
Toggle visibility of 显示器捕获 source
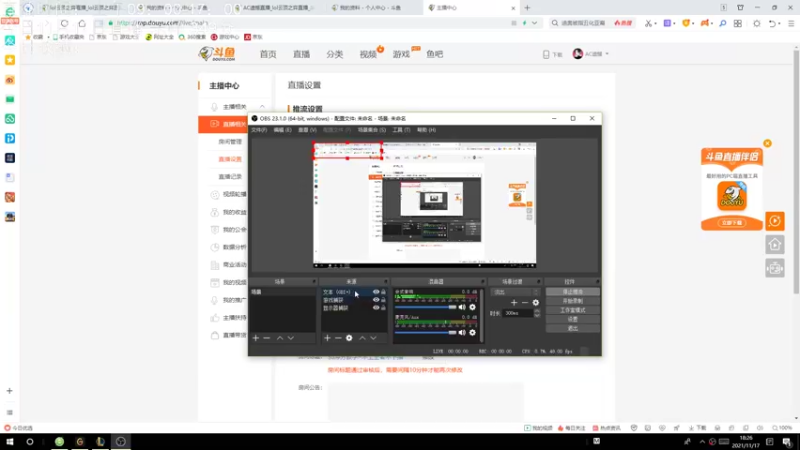(x=376, y=308)
